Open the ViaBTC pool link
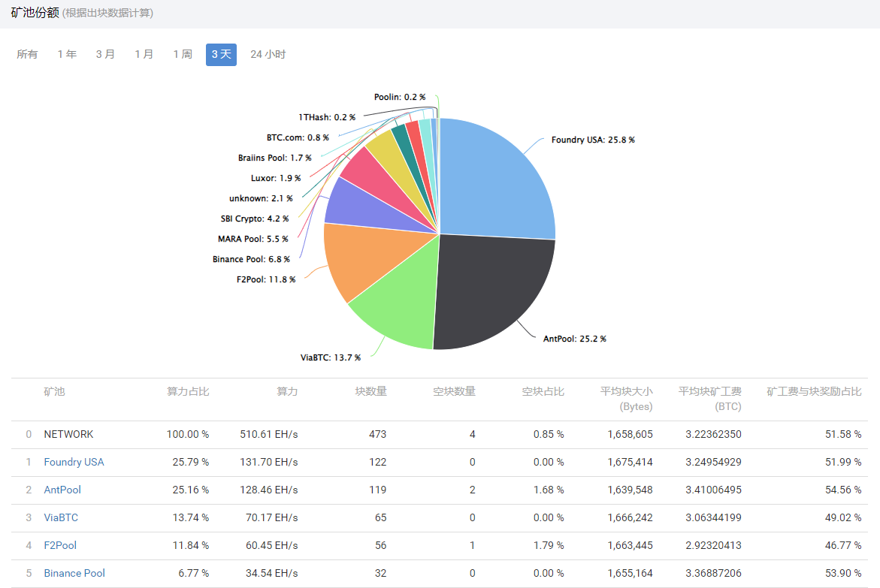The width and height of the screenshot is (880, 588). coord(61,517)
